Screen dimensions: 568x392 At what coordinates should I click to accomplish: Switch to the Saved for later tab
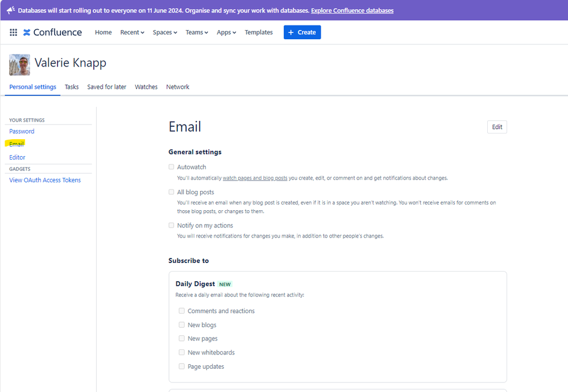click(x=106, y=87)
